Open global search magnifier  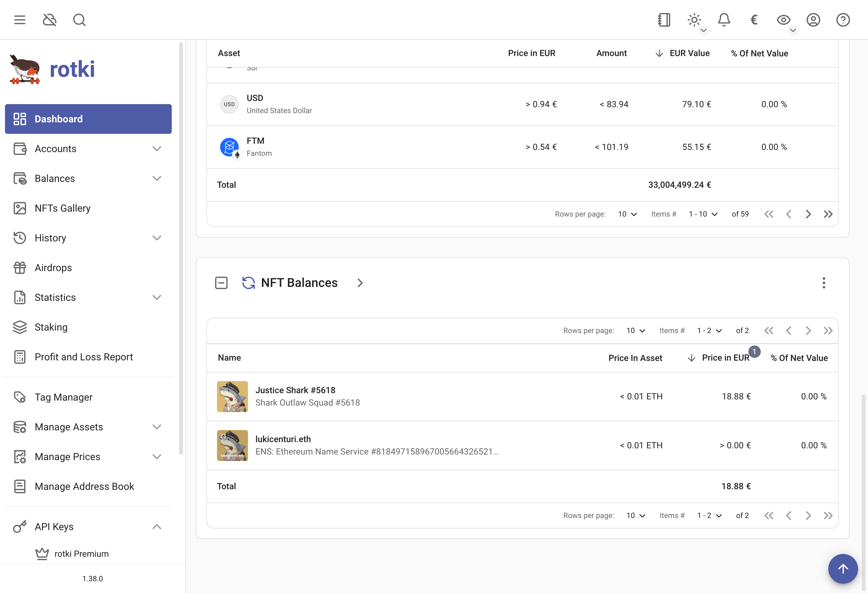[x=79, y=20]
